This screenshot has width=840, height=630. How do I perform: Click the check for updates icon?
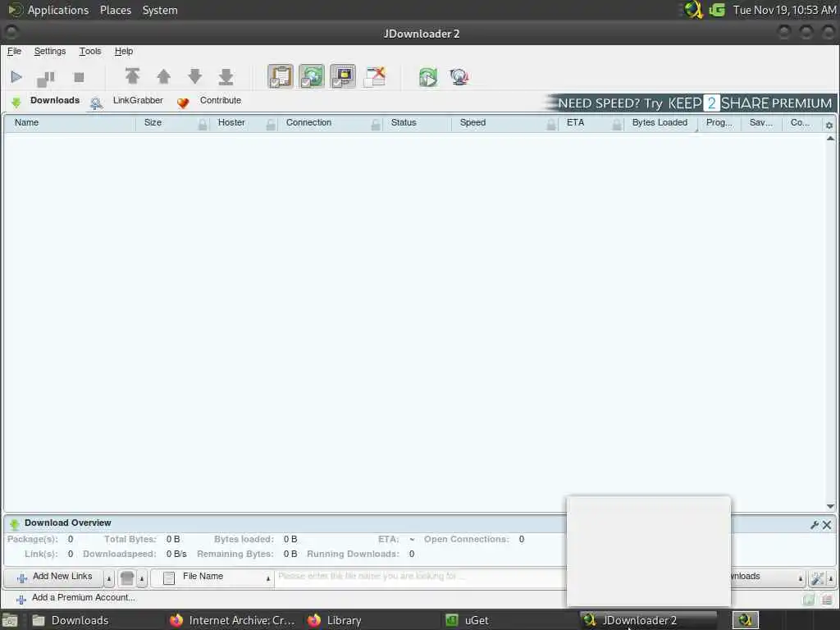[459, 77]
